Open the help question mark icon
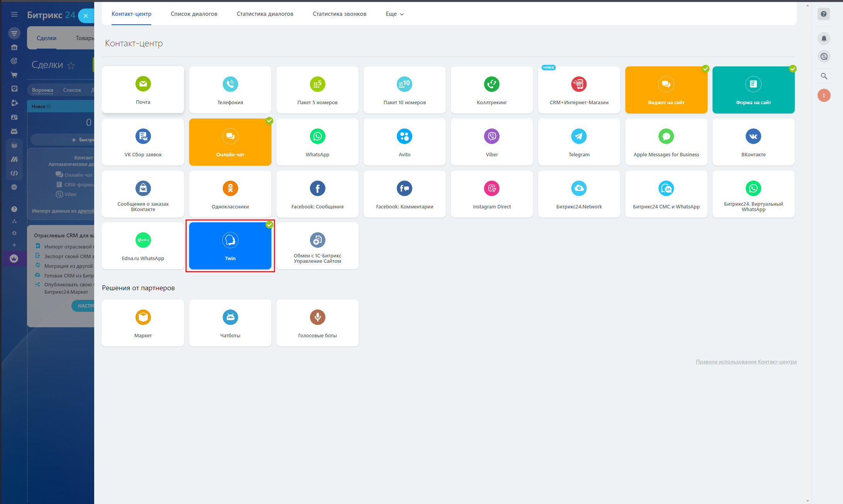Viewport: 843px width, 504px height. [x=824, y=14]
